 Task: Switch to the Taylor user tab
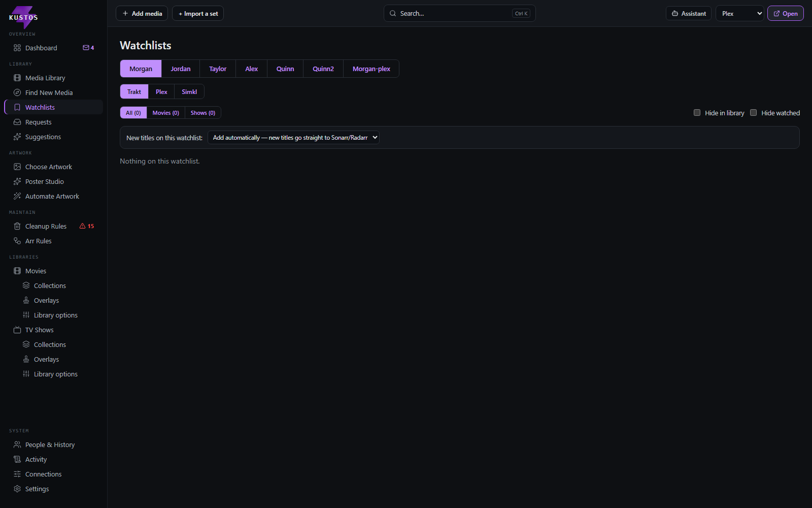point(218,69)
